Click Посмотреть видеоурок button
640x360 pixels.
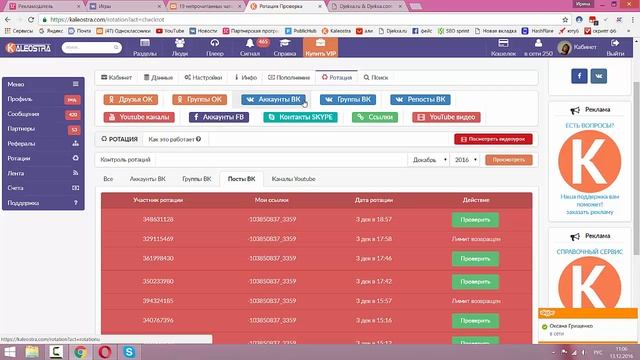coord(493,139)
